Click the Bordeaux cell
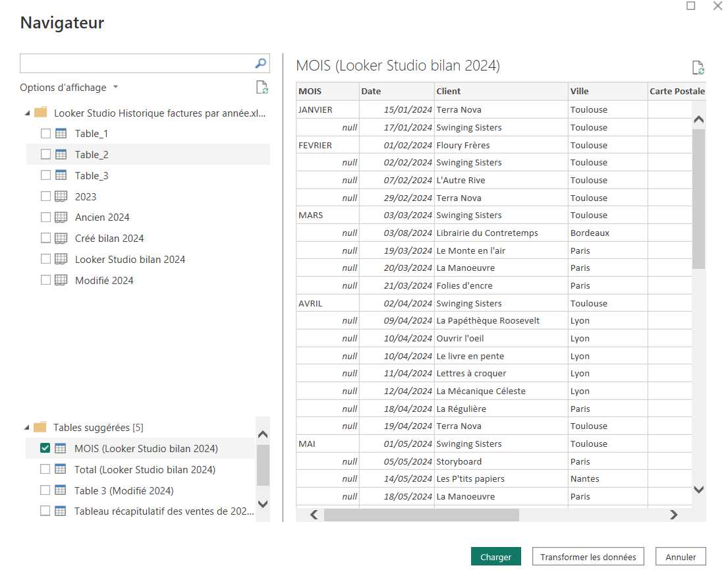The image size is (728, 576). pyautogui.click(x=607, y=233)
